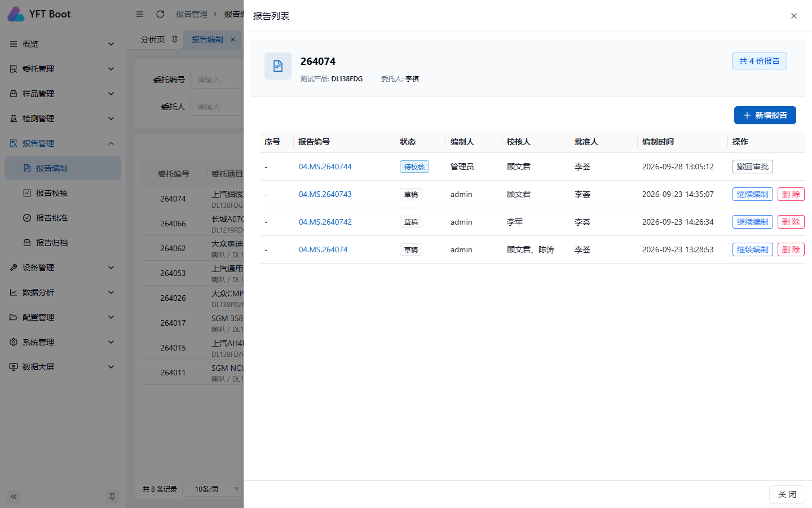The image size is (812, 508).
Task: Click the pin icon on 分析页 tab
Action: [175, 40]
